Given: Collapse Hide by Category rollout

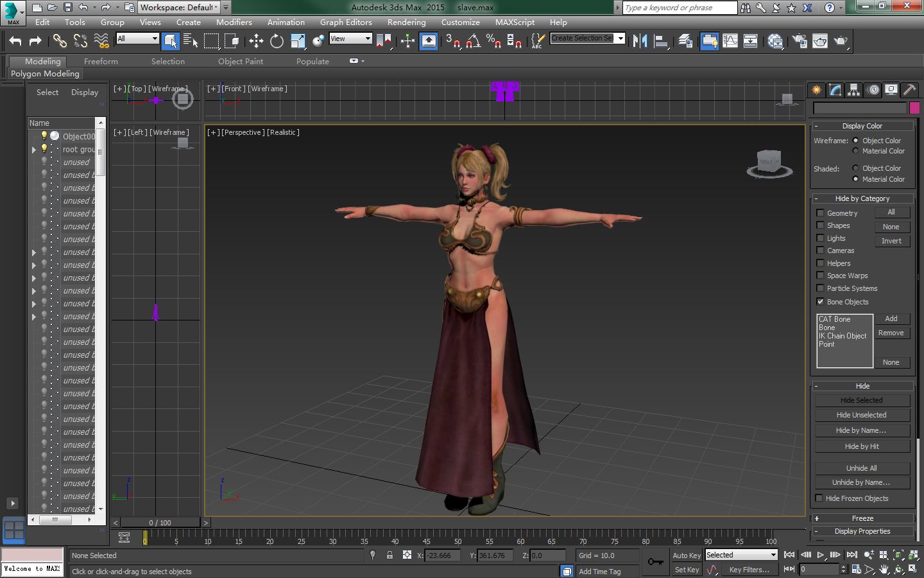Looking at the screenshot, I should click(862, 198).
